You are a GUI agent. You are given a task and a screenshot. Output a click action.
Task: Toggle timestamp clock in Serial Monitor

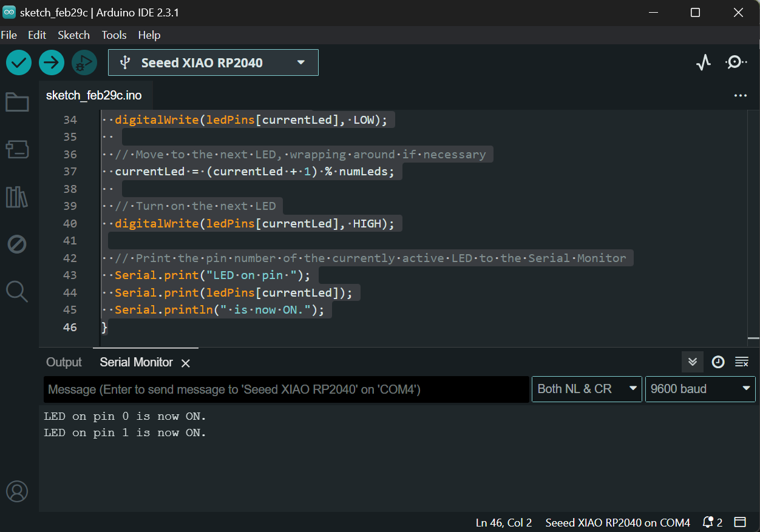click(718, 362)
